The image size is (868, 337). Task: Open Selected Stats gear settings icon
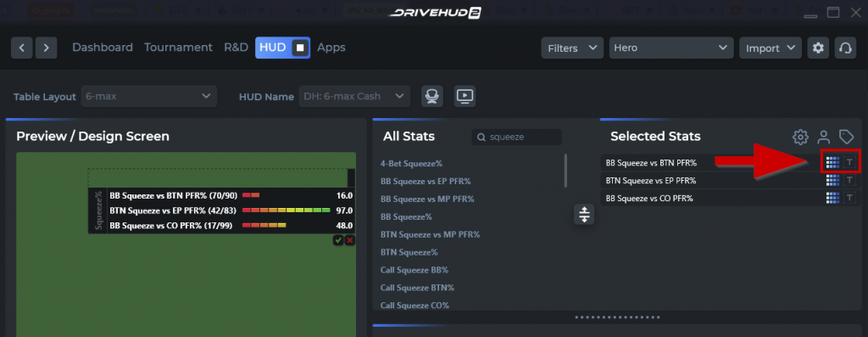800,137
